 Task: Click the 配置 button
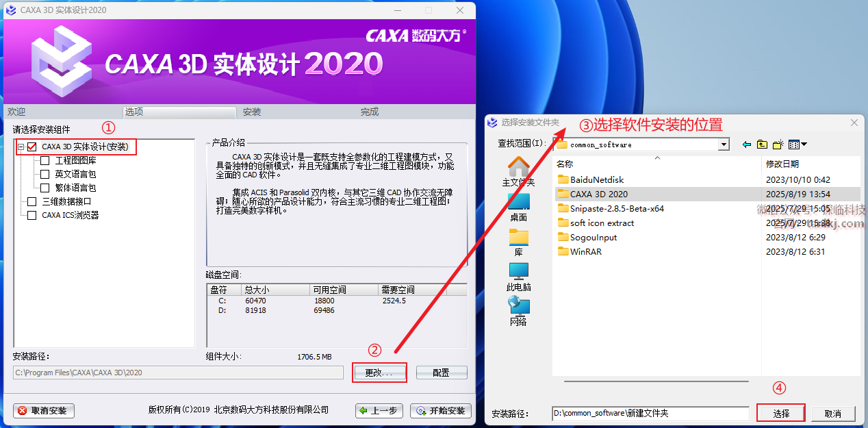442,373
